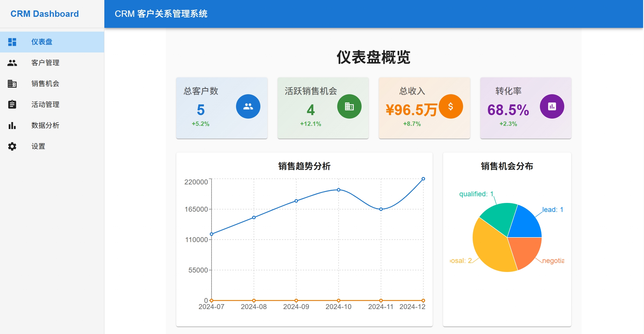Click the 2024-12 peak data point
The image size is (644, 334).
[423, 179]
